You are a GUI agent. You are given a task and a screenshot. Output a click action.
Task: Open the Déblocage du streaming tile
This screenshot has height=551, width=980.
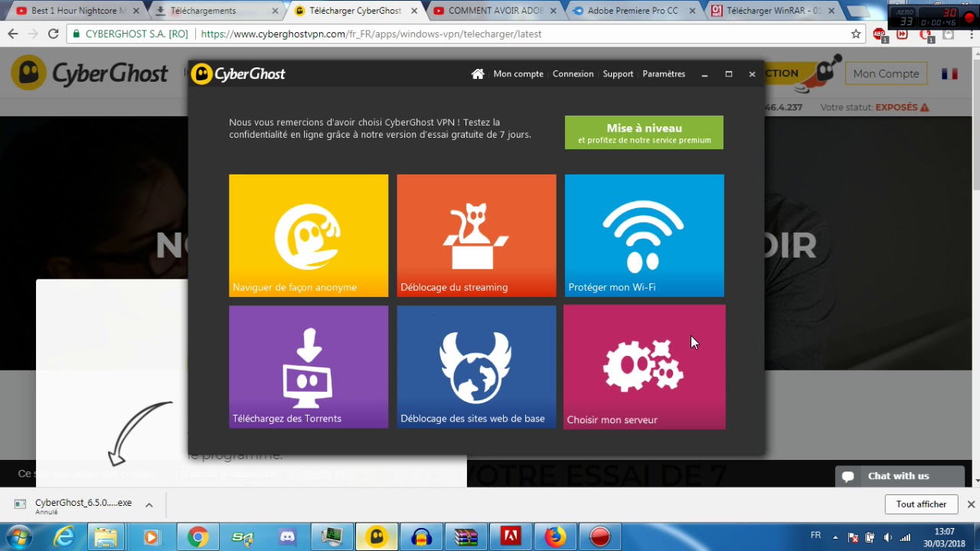(x=476, y=236)
